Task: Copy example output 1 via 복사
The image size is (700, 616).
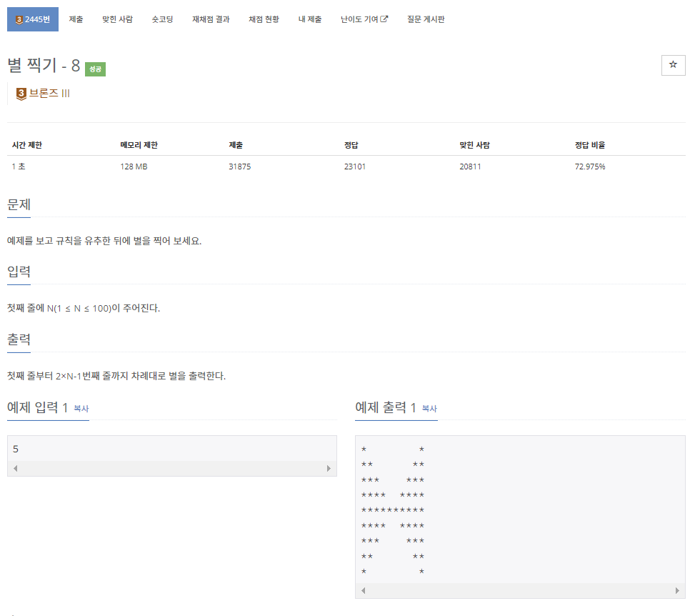Action: click(x=429, y=408)
